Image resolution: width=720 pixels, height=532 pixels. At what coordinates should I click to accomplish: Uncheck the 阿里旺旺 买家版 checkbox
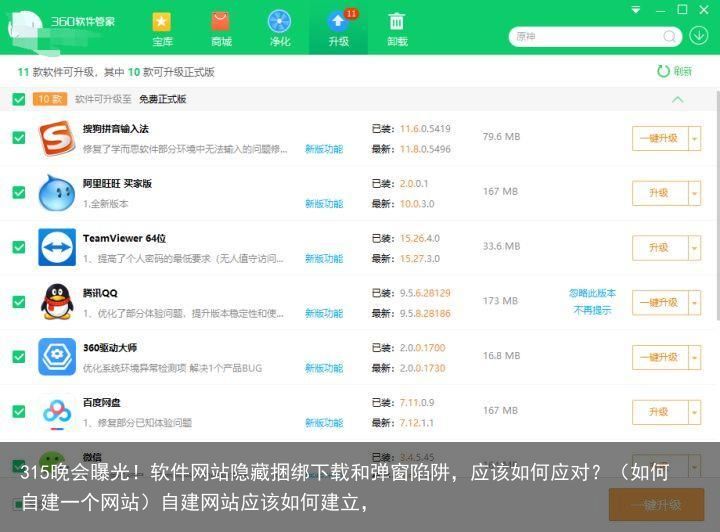coord(19,192)
